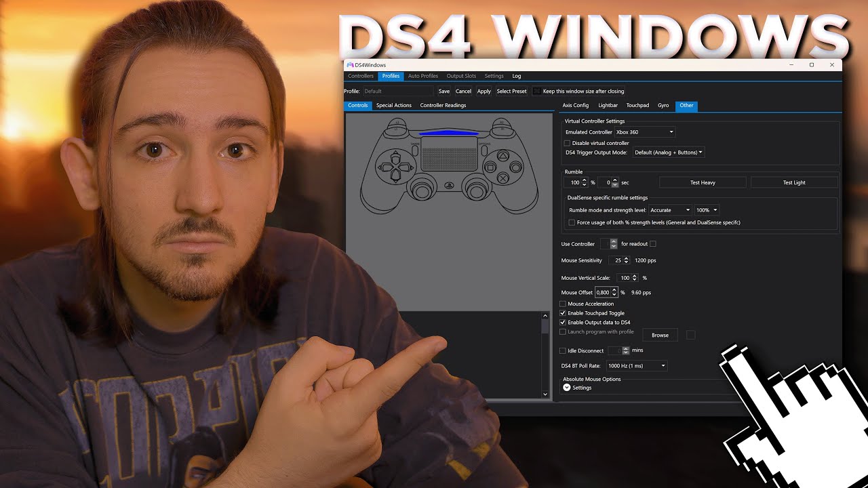Viewport: 868px width, 488px height.
Task: Click the Apply button
Action: [x=484, y=91]
